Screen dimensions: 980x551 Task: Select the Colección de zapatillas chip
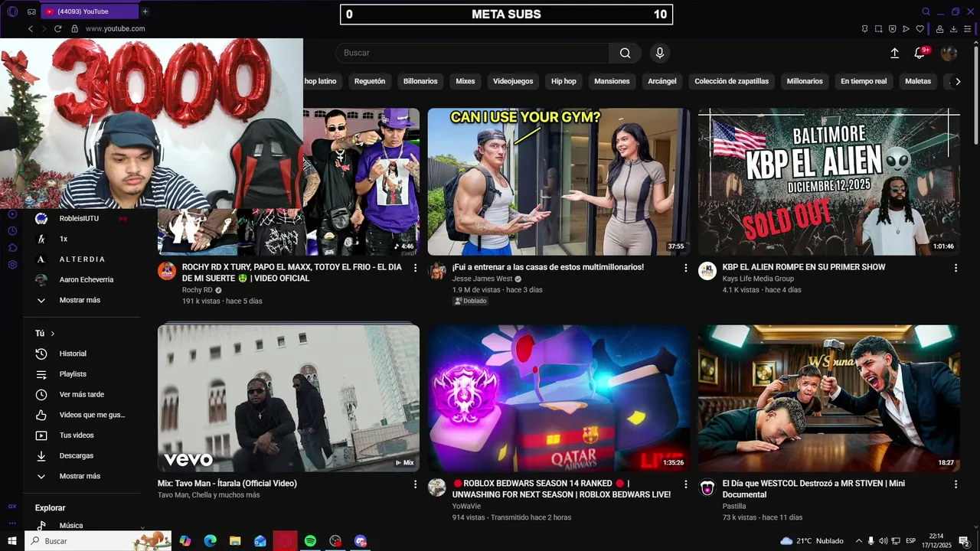click(731, 81)
